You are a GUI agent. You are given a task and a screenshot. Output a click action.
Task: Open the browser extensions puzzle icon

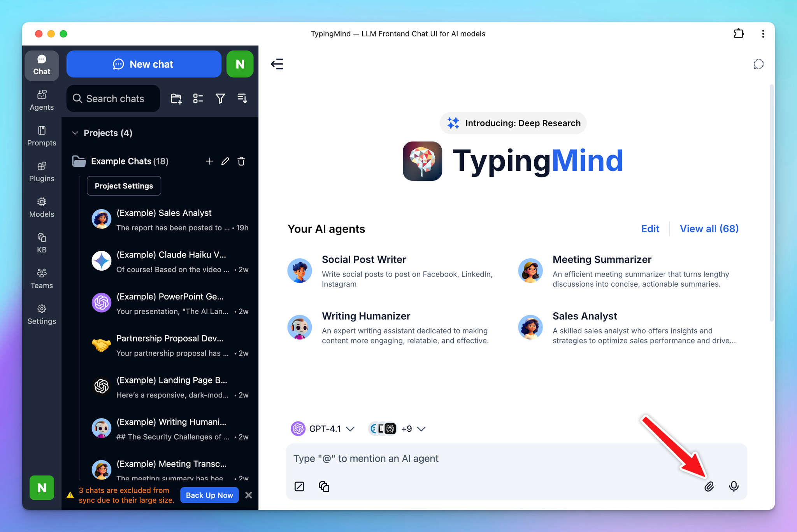[739, 34]
